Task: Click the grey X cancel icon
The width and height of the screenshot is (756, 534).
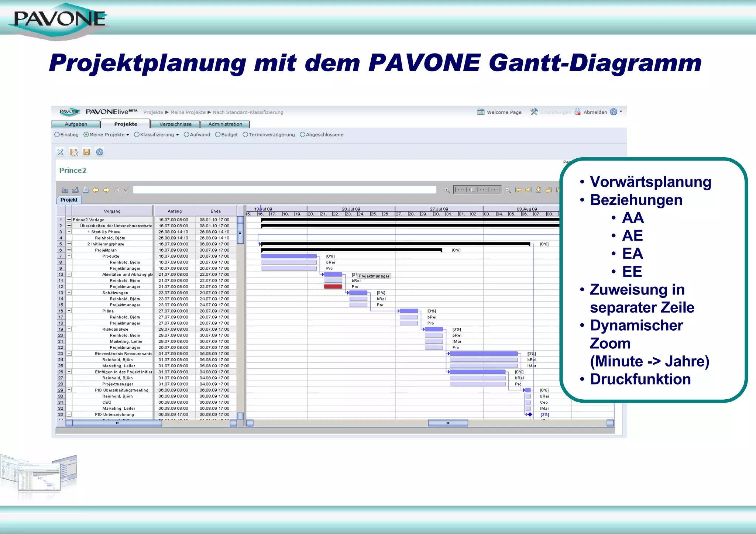Action: [x=117, y=190]
